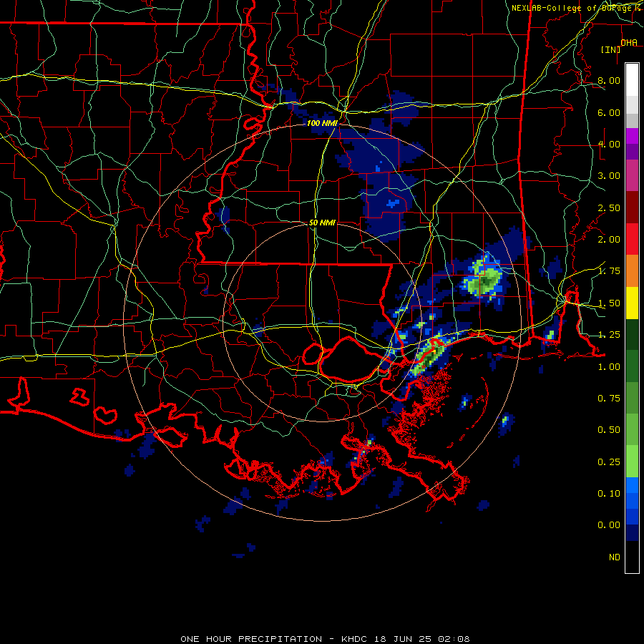Pick the black ND swatch at the legend bottom

pos(632,557)
